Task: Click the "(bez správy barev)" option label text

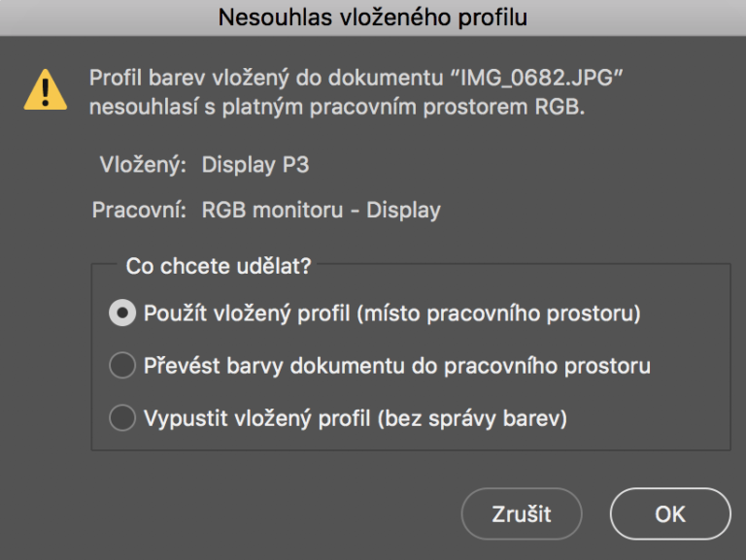Action: [484, 418]
